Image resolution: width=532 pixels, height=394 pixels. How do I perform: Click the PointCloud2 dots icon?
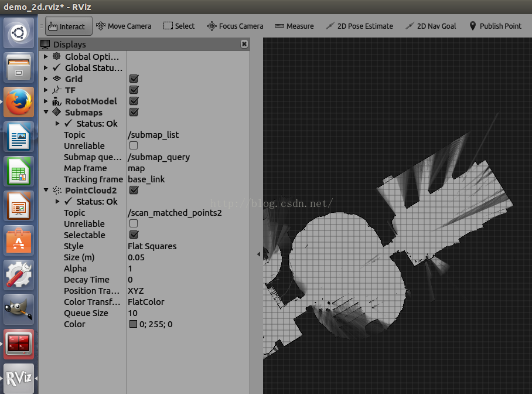coord(57,190)
